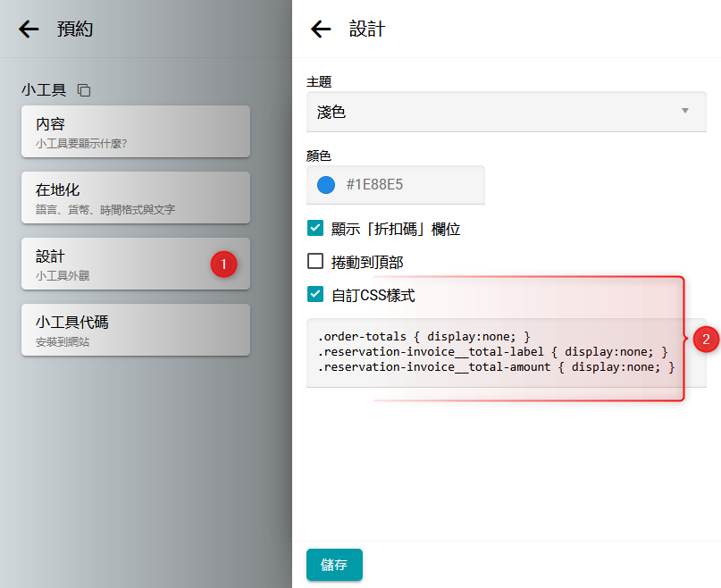Open the 在地化 settings item

coord(135,197)
